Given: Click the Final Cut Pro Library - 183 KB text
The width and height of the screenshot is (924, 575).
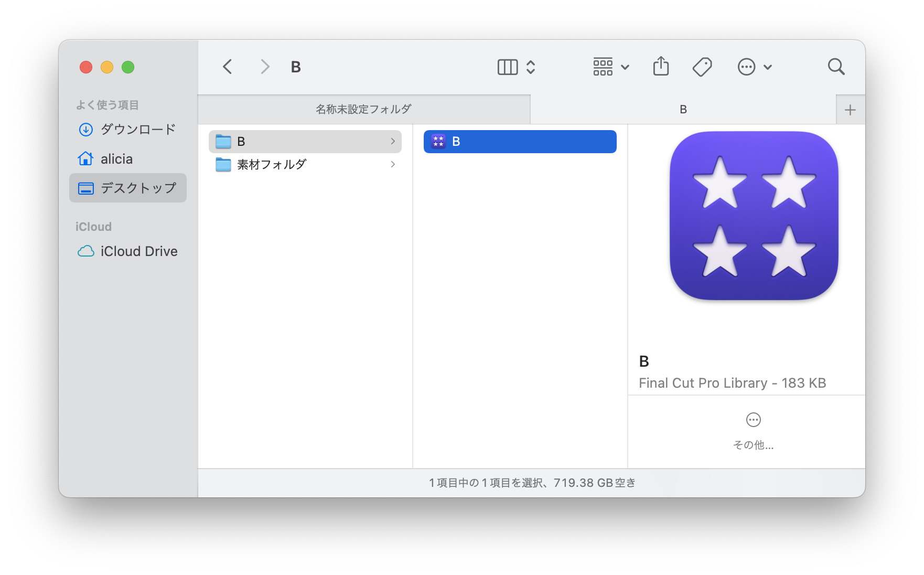Looking at the screenshot, I should [x=732, y=383].
